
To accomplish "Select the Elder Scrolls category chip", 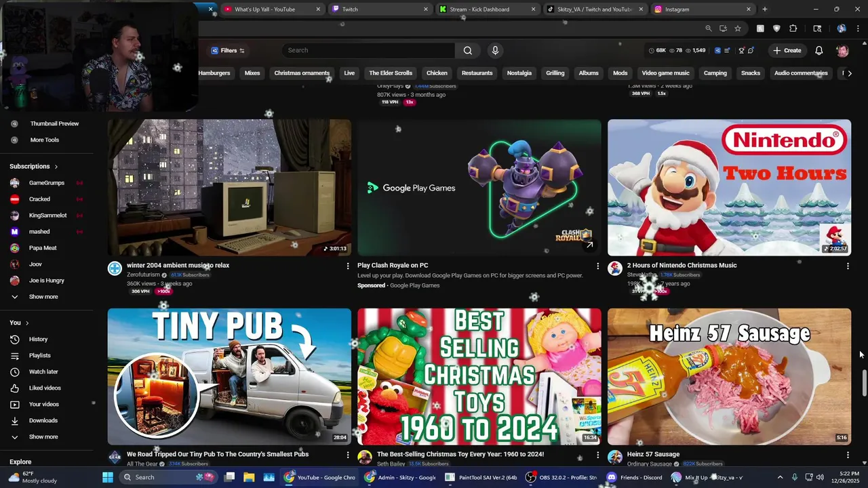I will 391,73.
